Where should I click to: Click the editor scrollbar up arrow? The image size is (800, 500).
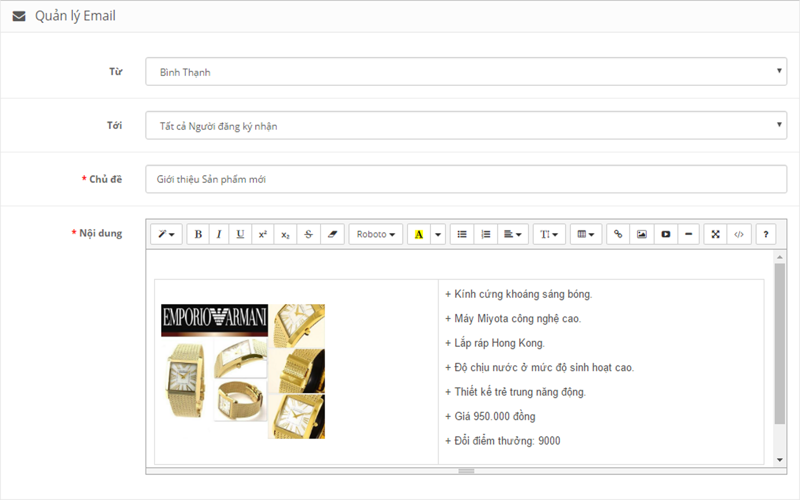click(x=779, y=257)
